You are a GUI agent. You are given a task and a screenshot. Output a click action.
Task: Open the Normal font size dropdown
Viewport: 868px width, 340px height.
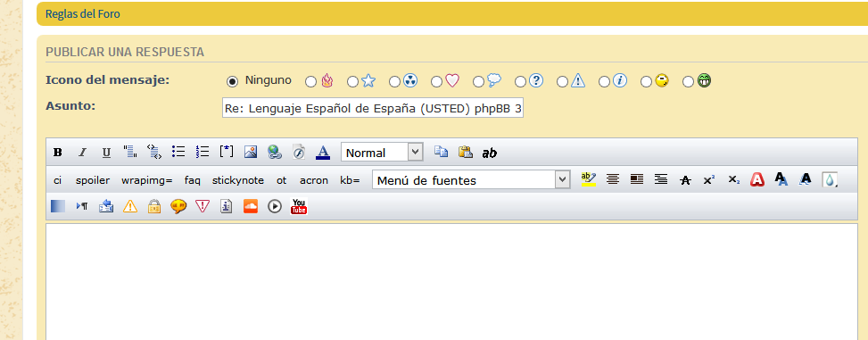coord(382,153)
